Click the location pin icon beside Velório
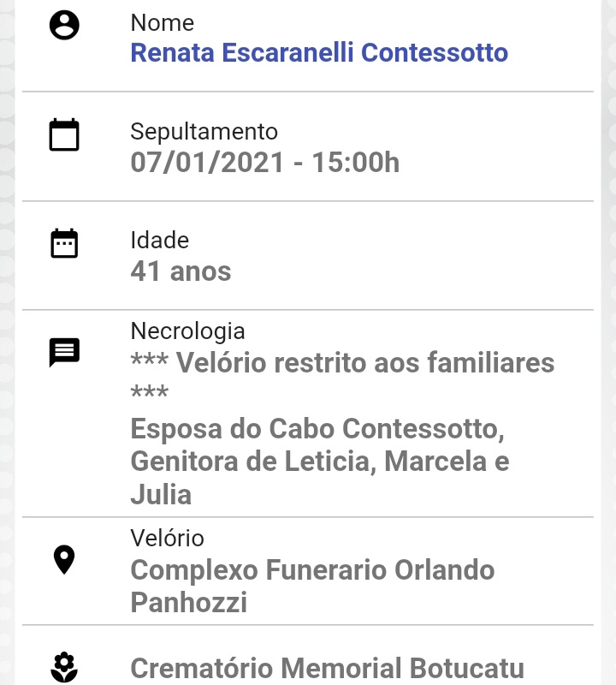The width and height of the screenshot is (616, 685). [x=64, y=560]
